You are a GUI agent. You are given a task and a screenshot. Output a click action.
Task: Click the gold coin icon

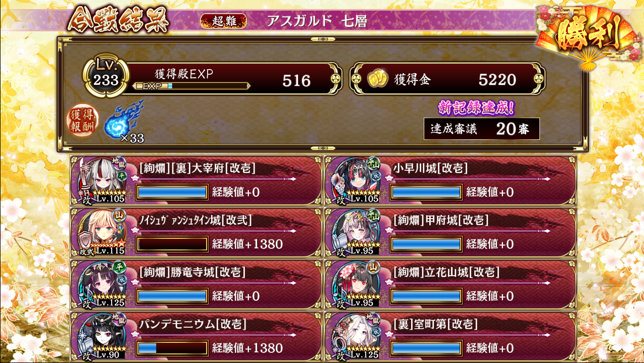tap(376, 79)
